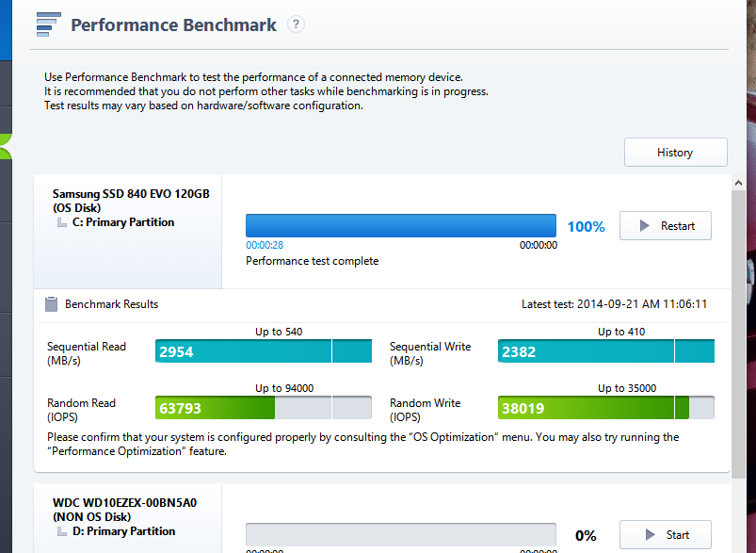The width and height of the screenshot is (756, 553).
Task: Click the 'Benchmark Results' heading
Action: pyautogui.click(x=111, y=304)
